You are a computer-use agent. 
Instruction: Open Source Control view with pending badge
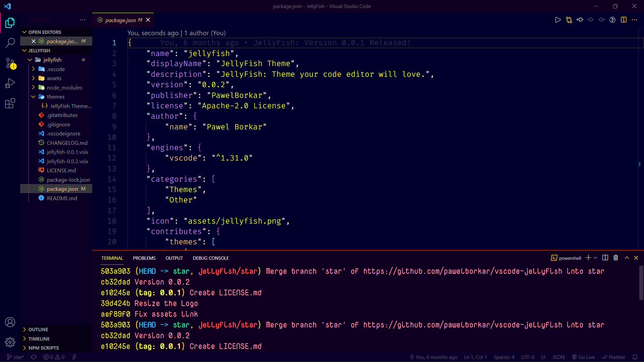click(x=10, y=63)
